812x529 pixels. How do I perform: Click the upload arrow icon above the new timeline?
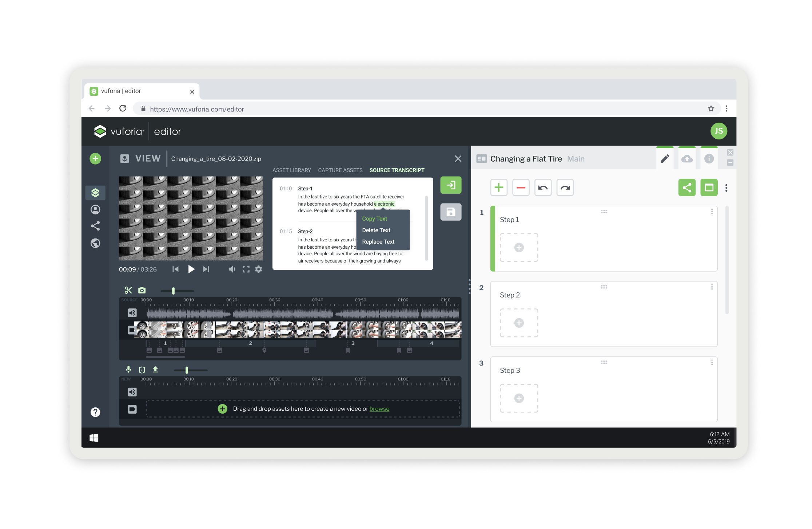[x=155, y=370]
